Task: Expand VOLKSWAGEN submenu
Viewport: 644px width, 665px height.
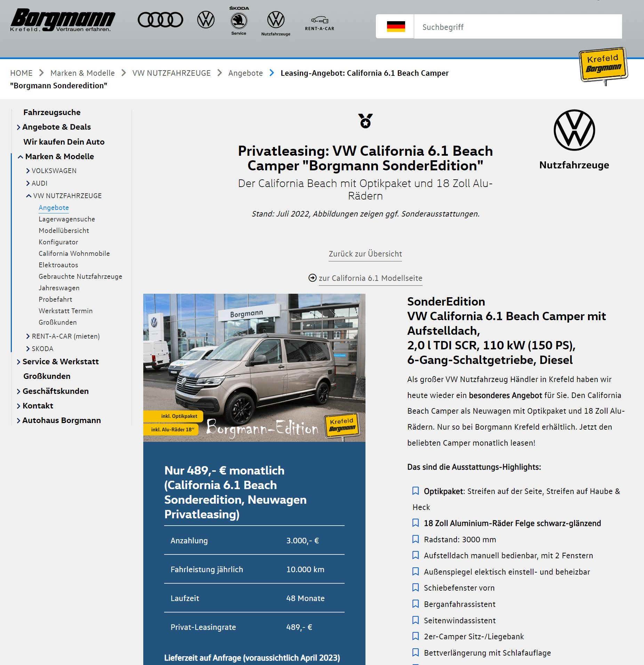Action: pyautogui.click(x=51, y=171)
